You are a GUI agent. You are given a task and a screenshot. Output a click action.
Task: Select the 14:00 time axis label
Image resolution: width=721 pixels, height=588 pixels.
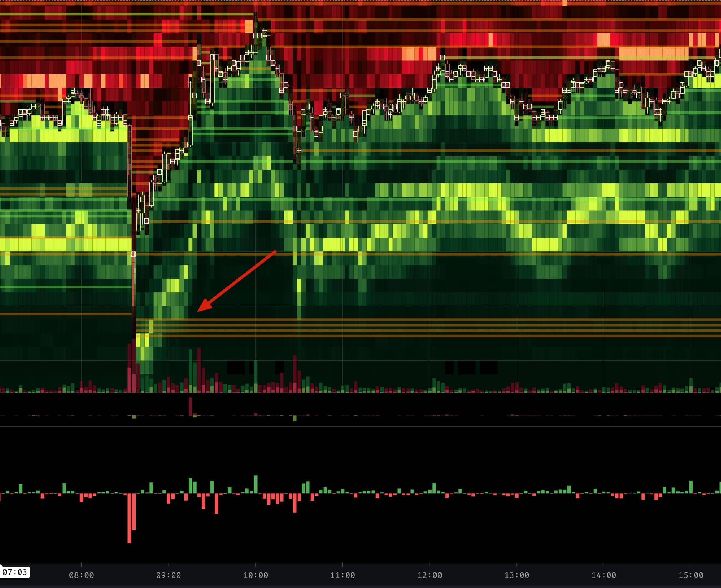(604, 575)
